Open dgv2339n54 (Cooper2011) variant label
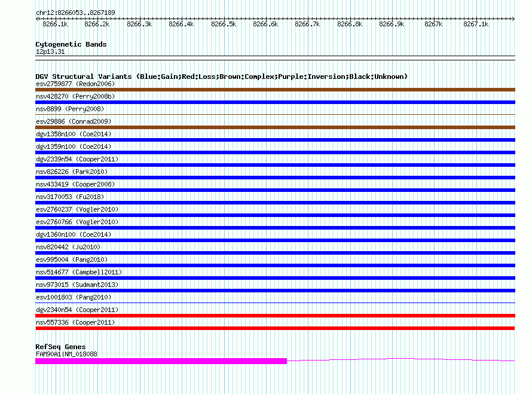532x394 pixels. [77, 159]
